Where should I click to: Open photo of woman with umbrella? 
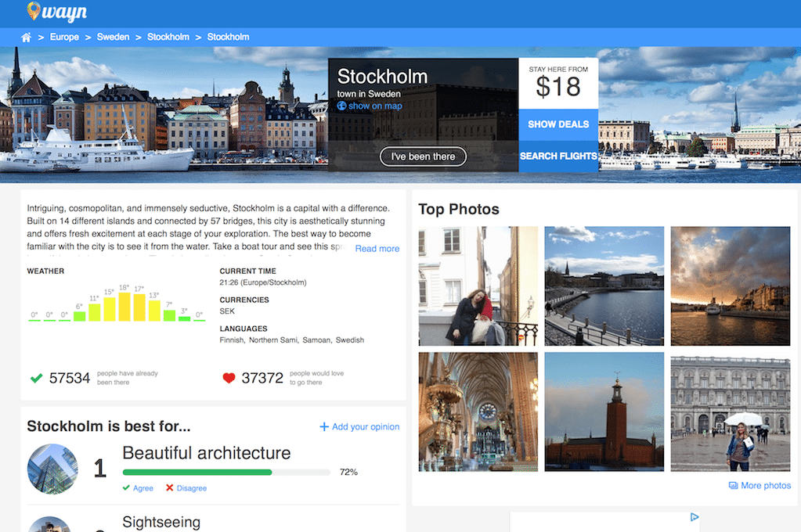[x=731, y=412]
